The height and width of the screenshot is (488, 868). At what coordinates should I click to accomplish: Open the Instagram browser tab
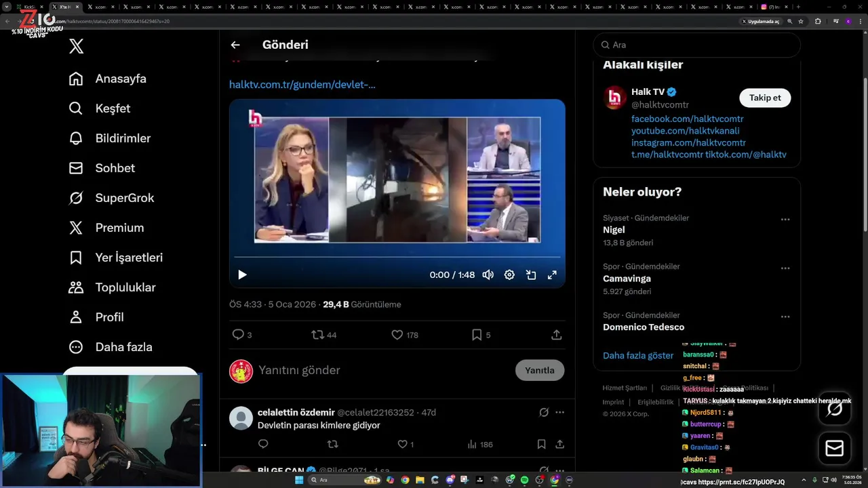coord(772,7)
